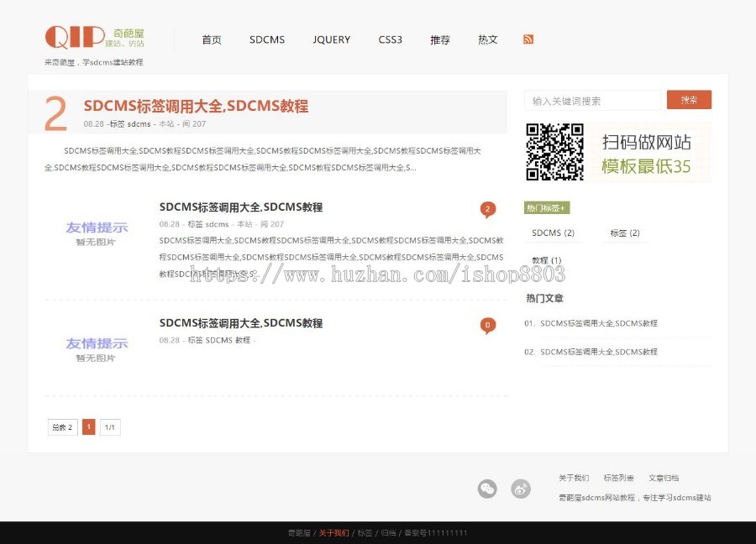Click the red comment bubble showing 2
Screen dimensions: 756x544
pyautogui.click(x=488, y=209)
